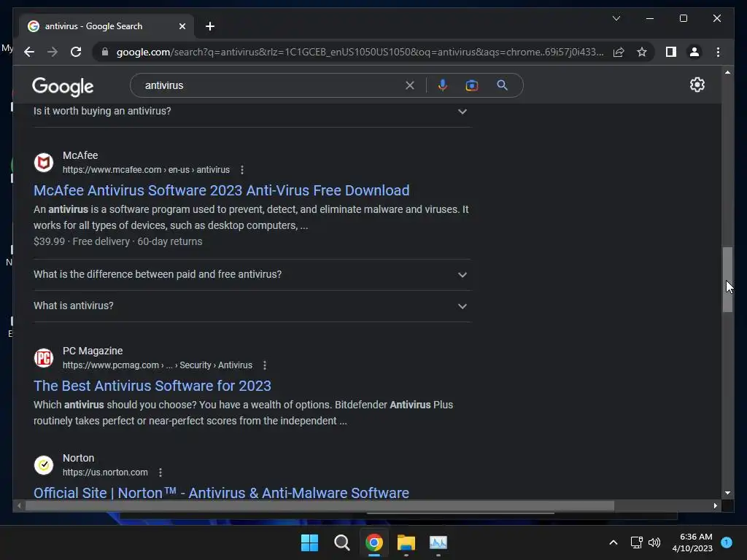Open the tab search dropdown arrow

click(x=616, y=18)
